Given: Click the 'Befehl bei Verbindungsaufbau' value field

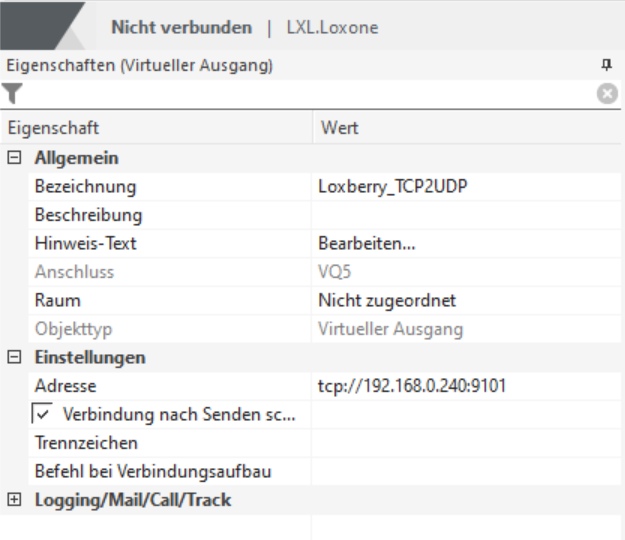Looking at the screenshot, I should [465, 470].
